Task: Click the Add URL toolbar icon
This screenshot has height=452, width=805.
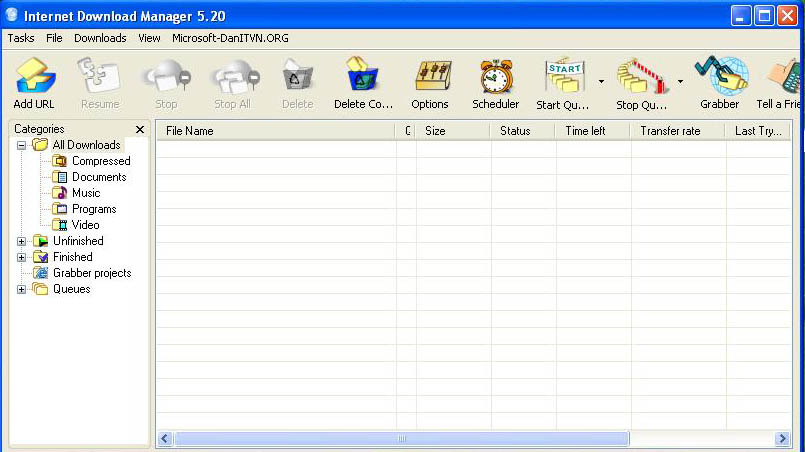Action: click(x=35, y=77)
